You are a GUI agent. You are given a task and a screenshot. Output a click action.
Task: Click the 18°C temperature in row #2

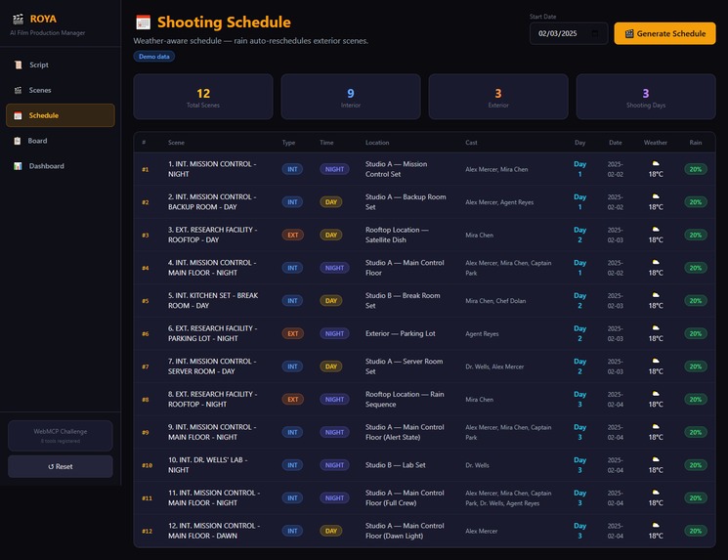656,207
